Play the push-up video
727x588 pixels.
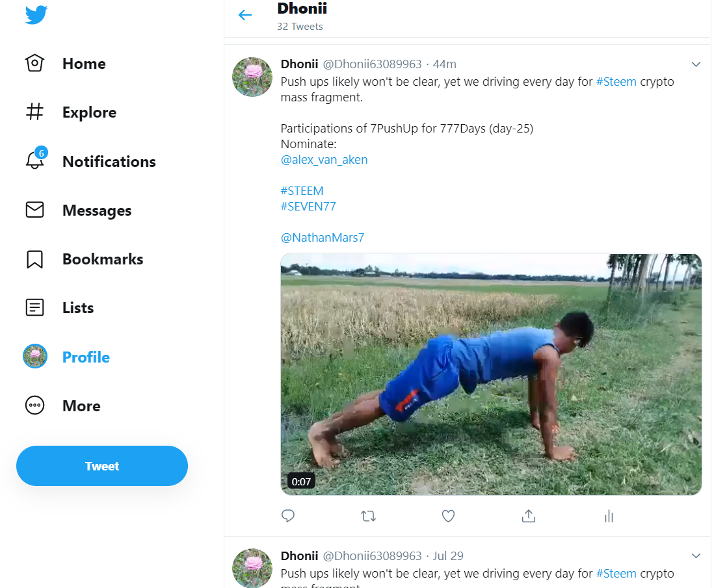[491, 374]
